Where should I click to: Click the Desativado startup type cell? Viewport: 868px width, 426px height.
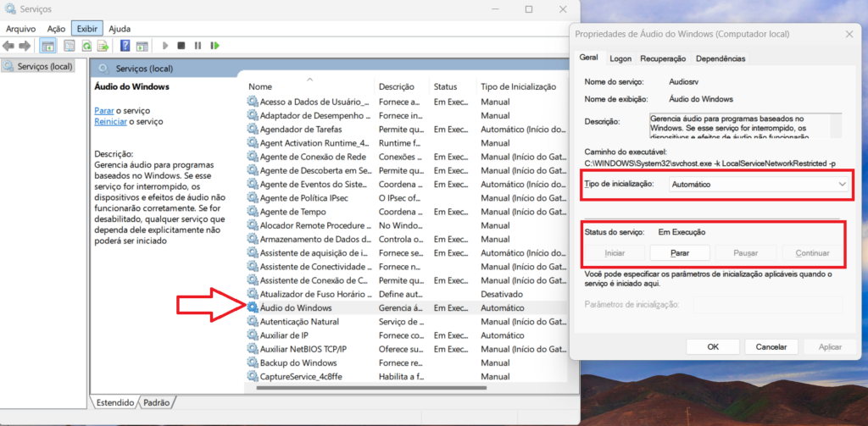tap(502, 294)
